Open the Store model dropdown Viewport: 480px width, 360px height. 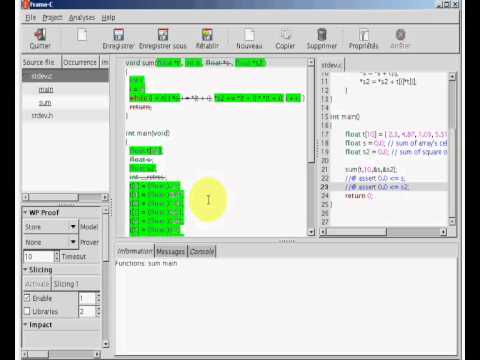pyautogui.click(x=50, y=227)
